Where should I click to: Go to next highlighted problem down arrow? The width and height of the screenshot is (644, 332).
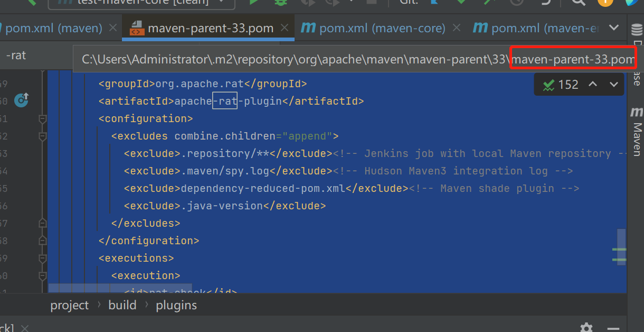tap(614, 85)
